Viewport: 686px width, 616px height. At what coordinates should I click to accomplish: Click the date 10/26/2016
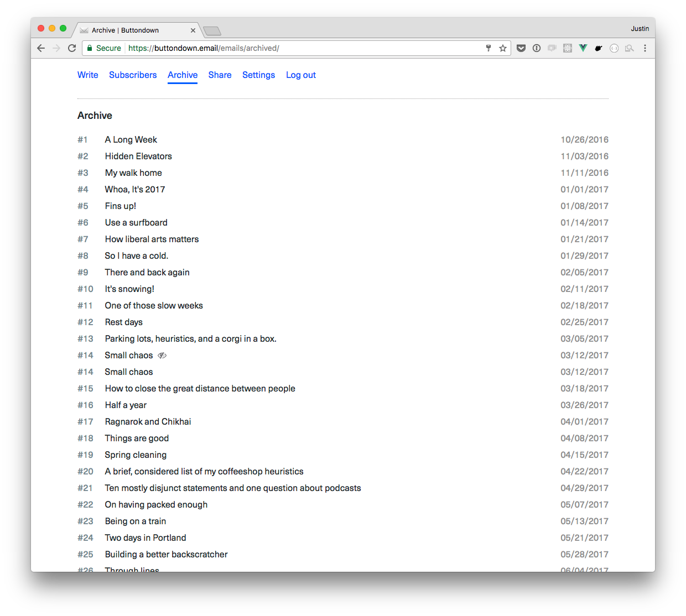coord(584,139)
